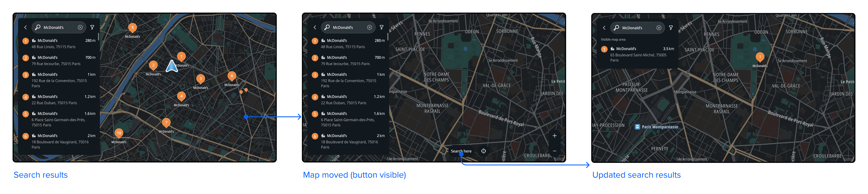Click the blue current-position arrow on leftmost map
The width and height of the screenshot is (868, 194).
click(x=172, y=66)
